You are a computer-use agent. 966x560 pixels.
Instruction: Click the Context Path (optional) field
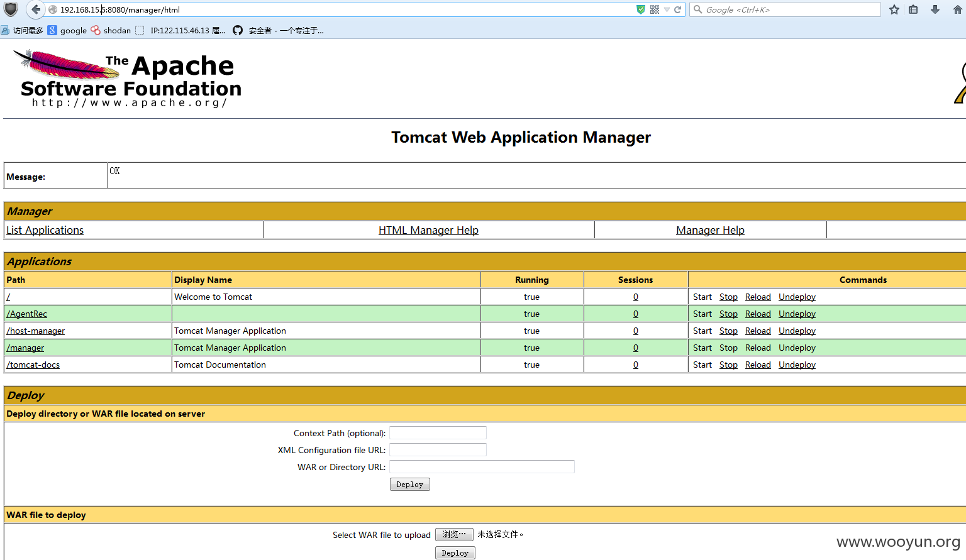pos(438,432)
